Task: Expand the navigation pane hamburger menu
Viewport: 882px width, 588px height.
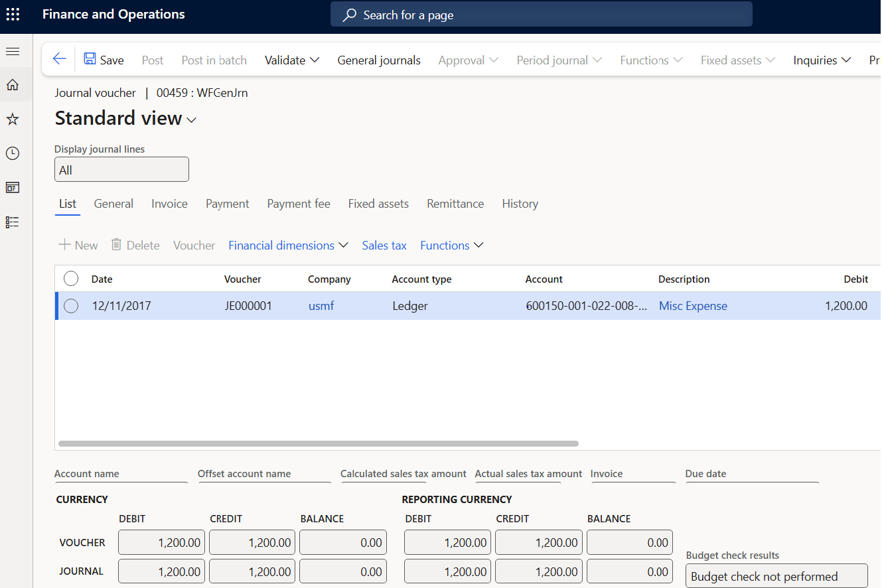Action: (13, 51)
